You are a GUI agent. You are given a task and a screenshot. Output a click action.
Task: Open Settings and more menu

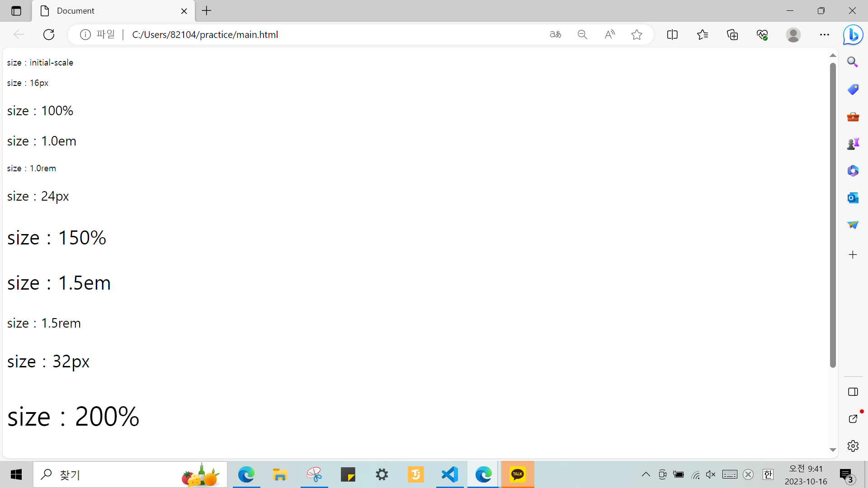(x=825, y=34)
